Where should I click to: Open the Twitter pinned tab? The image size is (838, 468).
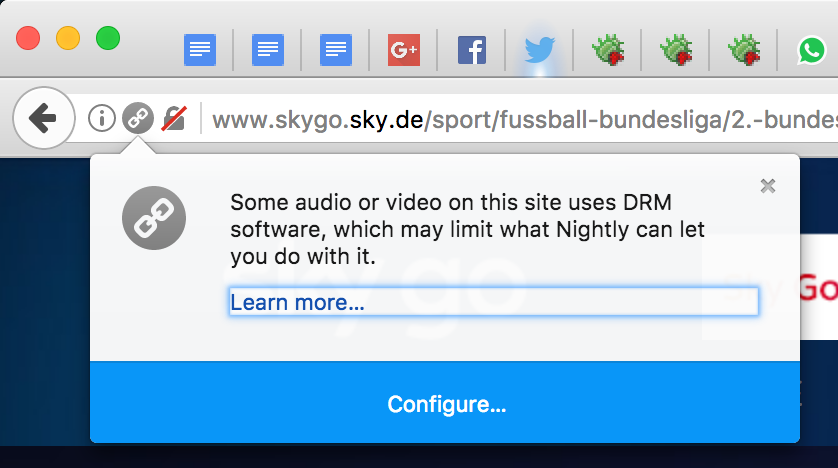click(x=540, y=49)
